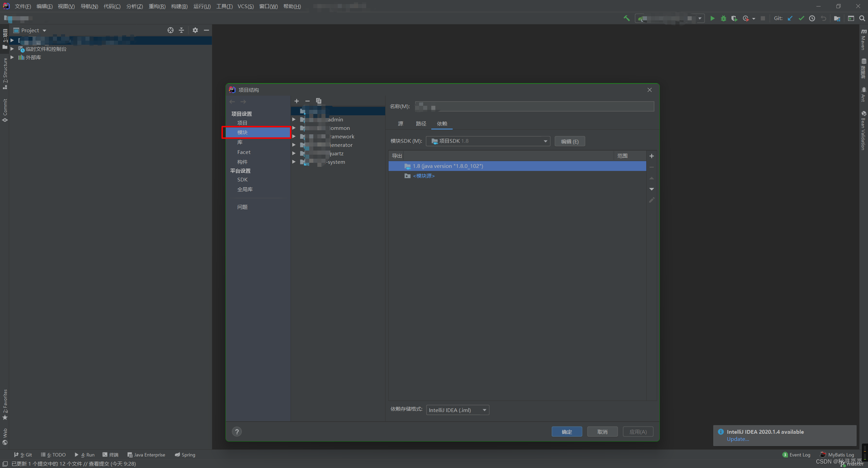Image resolution: width=868 pixels, height=468 pixels.
Task: Expand the admin module tree node
Action: tap(294, 119)
